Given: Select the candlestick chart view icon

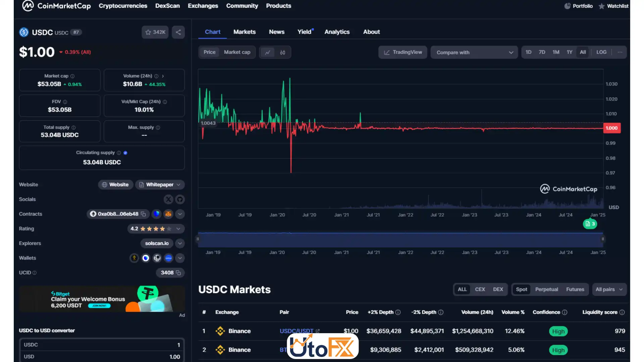Looking at the screenshot, I should [282, 52].
